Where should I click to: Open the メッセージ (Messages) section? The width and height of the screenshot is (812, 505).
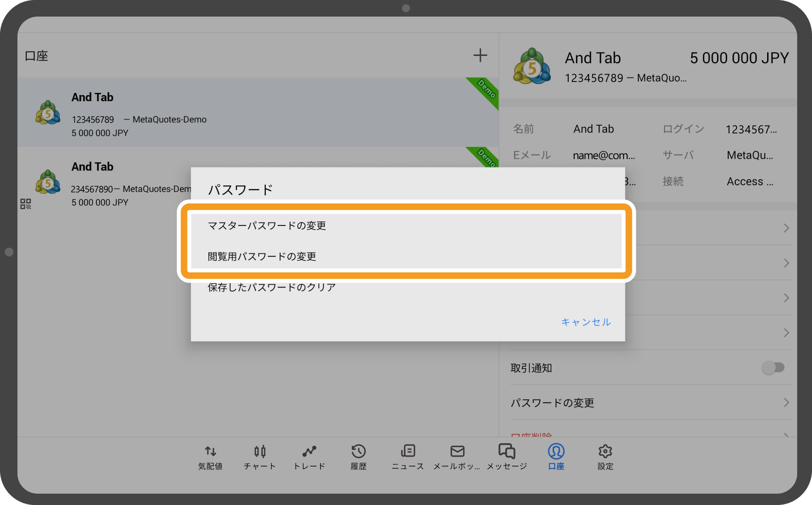click(506, 456)
